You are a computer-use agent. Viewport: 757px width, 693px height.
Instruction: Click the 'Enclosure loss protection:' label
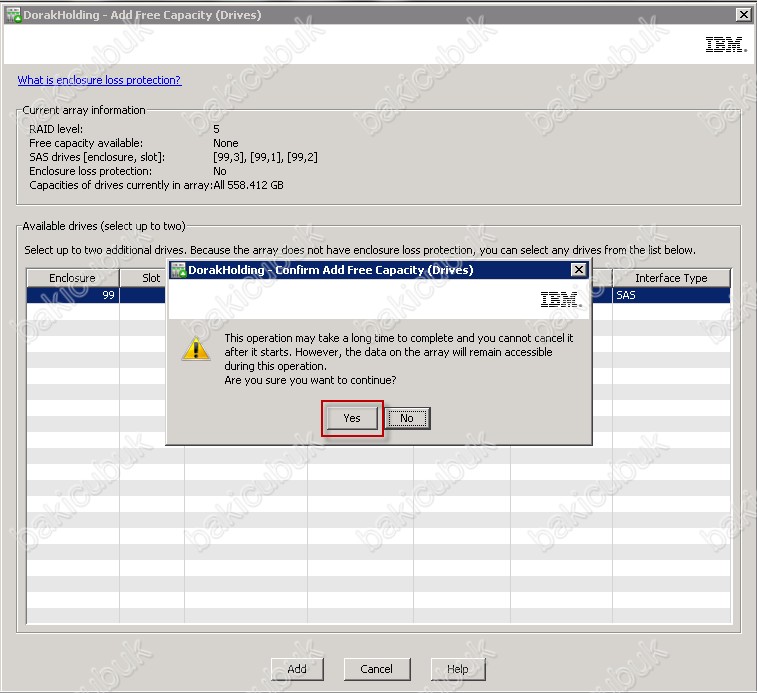click(90, 171)
